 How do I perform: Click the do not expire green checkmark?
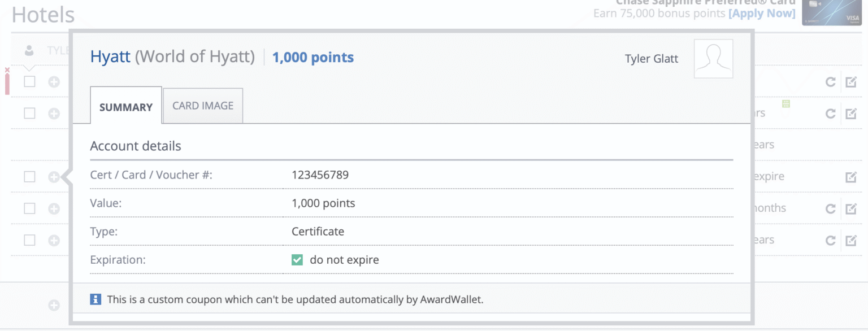[x=297, y=260]
